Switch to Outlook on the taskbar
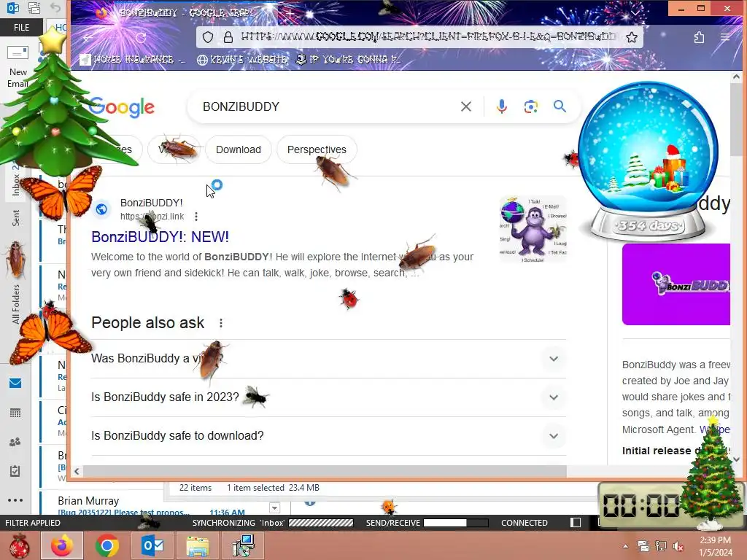Viewport: 747px width, 560px height. (x=152, y=545)
